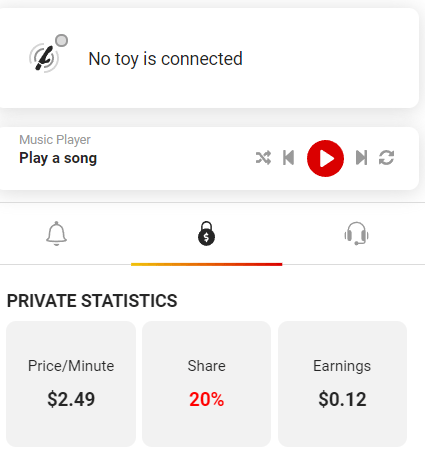
Task: Click the Price/Minute $2.49 card
Action: (71, 384)
